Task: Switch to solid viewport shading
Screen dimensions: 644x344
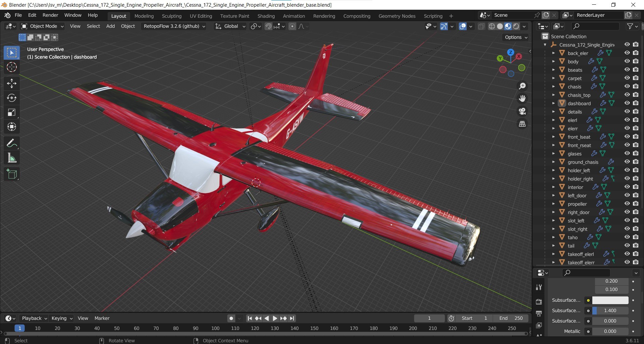Action: click(x=500, y=26)
